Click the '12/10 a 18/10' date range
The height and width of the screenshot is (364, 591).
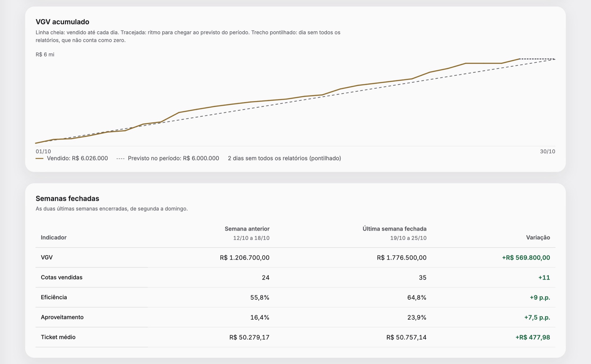tap(251, 238)
